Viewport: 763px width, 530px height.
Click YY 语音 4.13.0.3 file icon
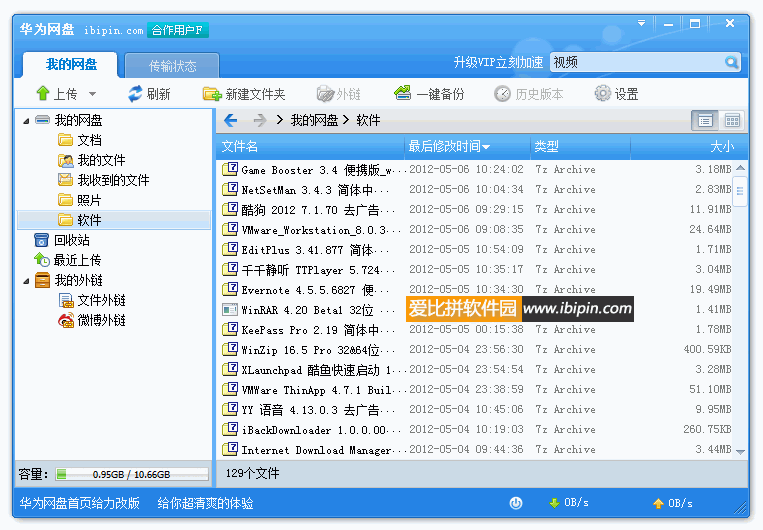click(x=230, y=409)
